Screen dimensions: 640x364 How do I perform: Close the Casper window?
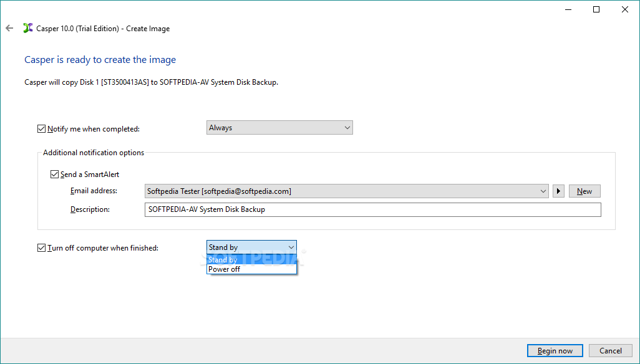pyautogui.click(x=625, y=9)
